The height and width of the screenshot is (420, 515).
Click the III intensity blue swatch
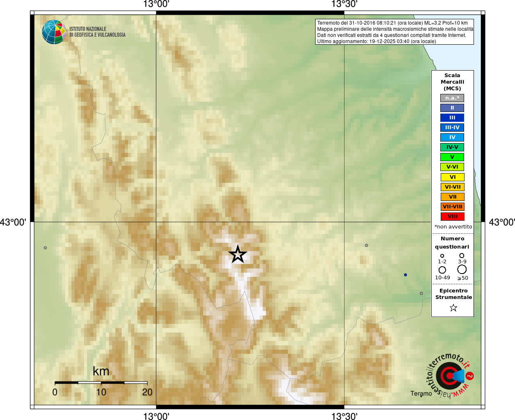452,118
